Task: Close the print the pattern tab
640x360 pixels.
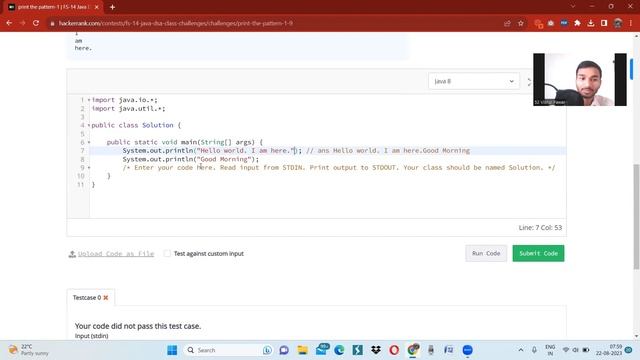Action: [x=97, y=7]
